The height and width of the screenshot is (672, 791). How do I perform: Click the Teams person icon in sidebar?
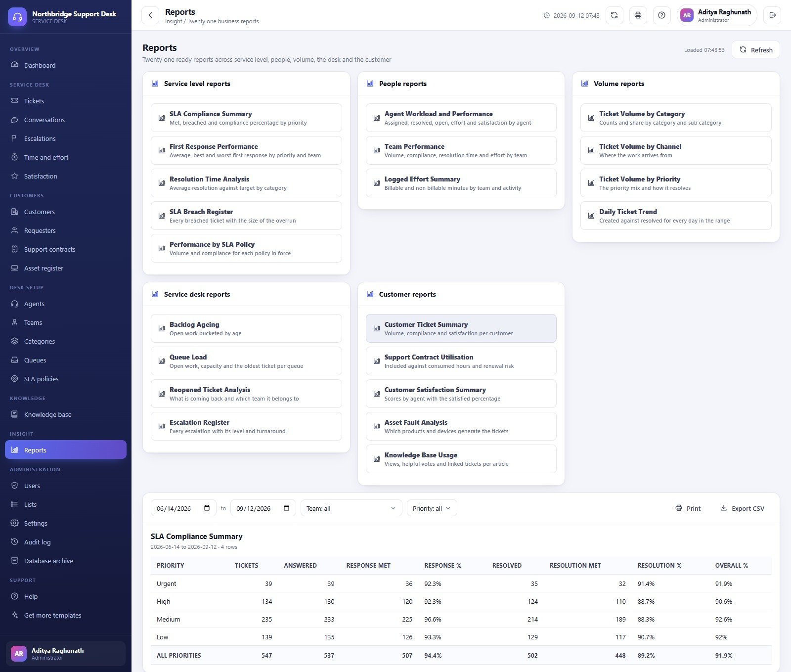coord(14,322)
